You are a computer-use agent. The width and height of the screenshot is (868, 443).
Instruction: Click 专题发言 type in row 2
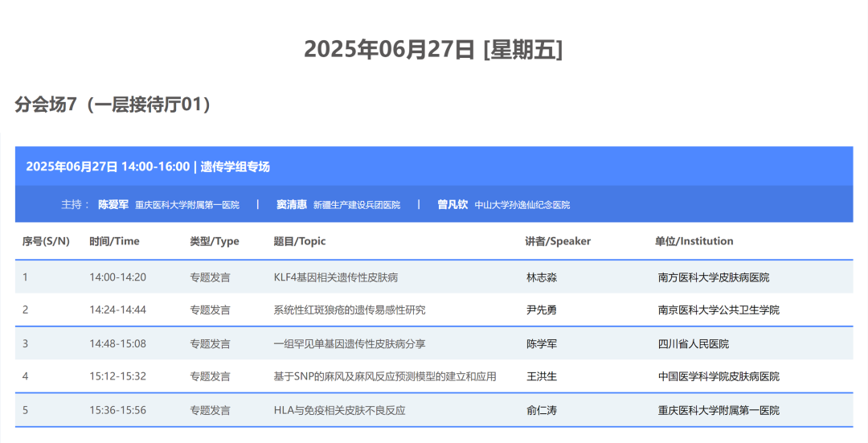point(211,310)
